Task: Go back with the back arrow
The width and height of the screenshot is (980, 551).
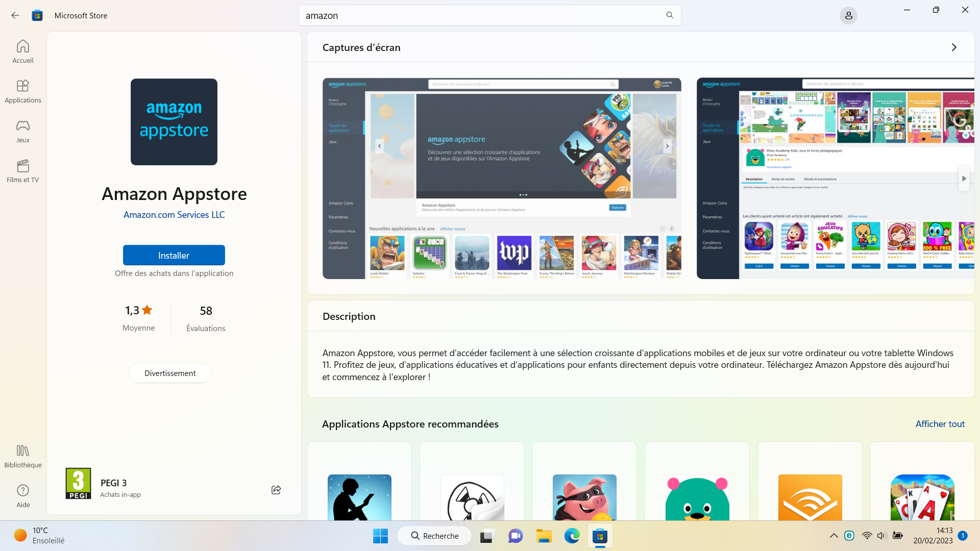Action: pos(15,15)
